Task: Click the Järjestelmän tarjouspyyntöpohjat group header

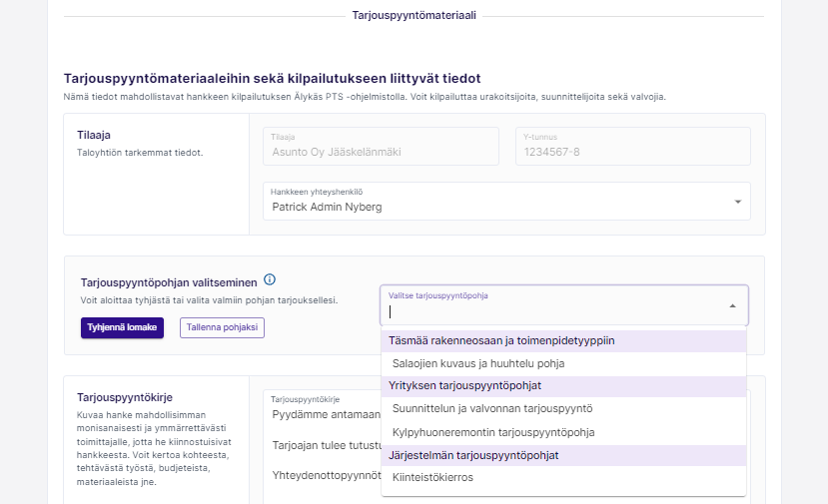Action: (473, 455)
